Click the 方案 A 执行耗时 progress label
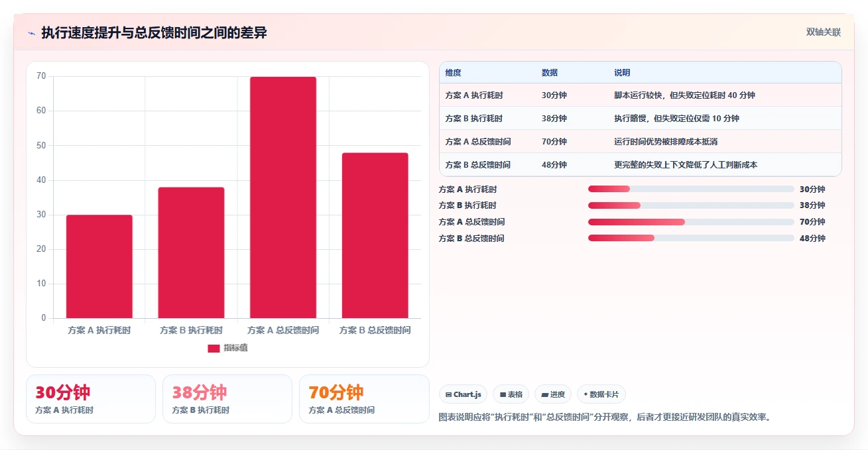 tap(467, 190)
